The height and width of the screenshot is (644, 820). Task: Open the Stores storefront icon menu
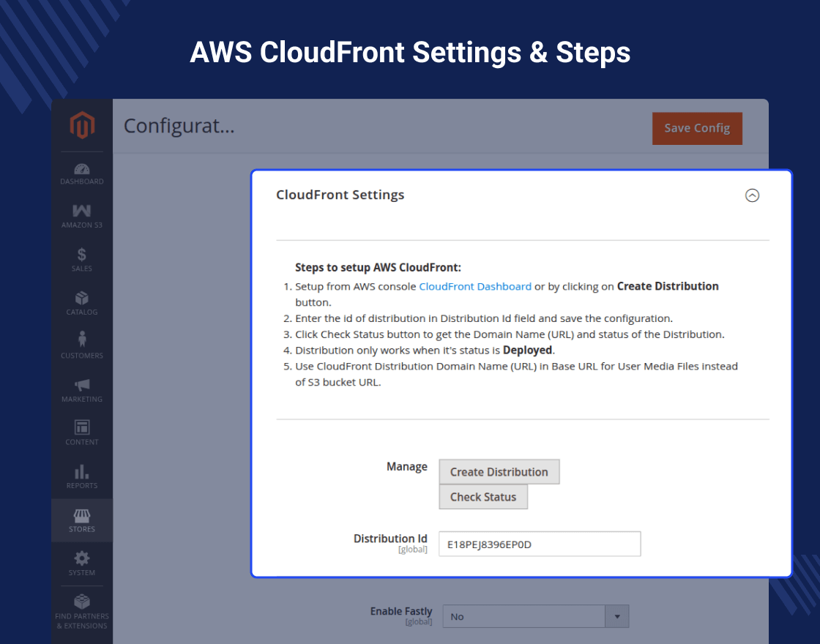(81, 520)
